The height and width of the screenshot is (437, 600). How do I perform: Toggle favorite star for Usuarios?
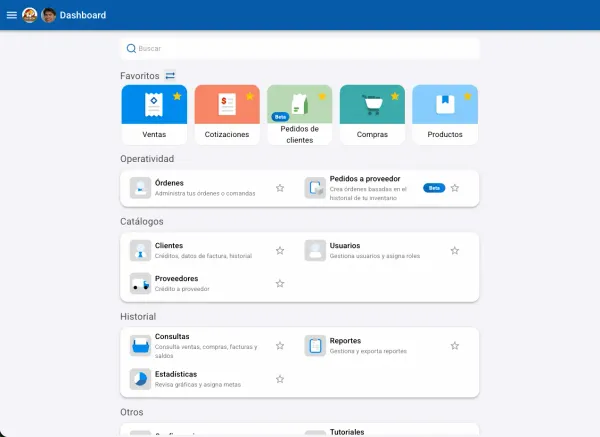455,251
